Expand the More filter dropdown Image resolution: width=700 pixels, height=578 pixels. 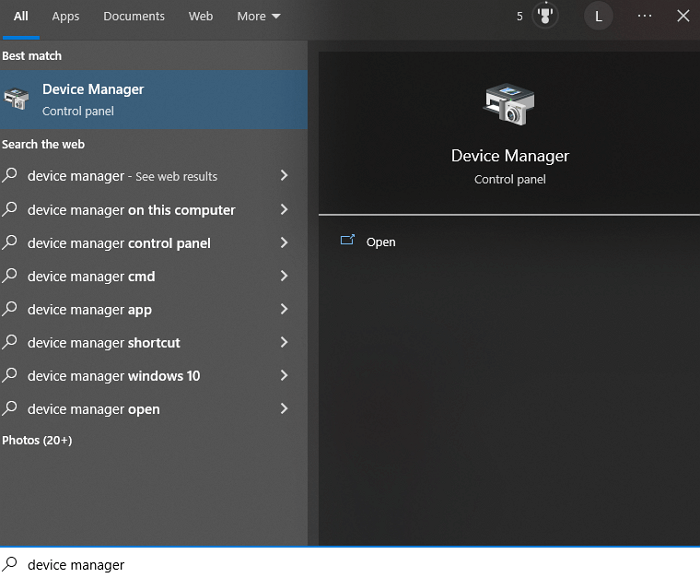click(258, 16)
